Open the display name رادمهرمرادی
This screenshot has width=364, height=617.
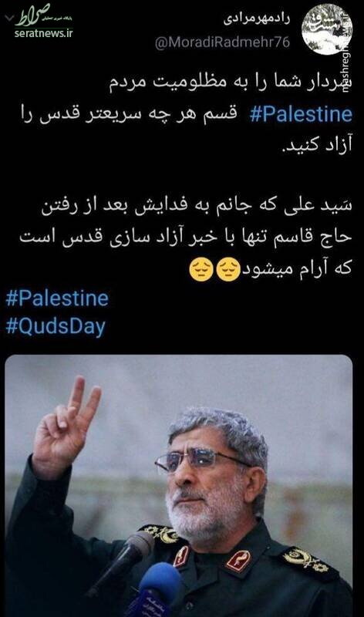(x=257, y=19)
